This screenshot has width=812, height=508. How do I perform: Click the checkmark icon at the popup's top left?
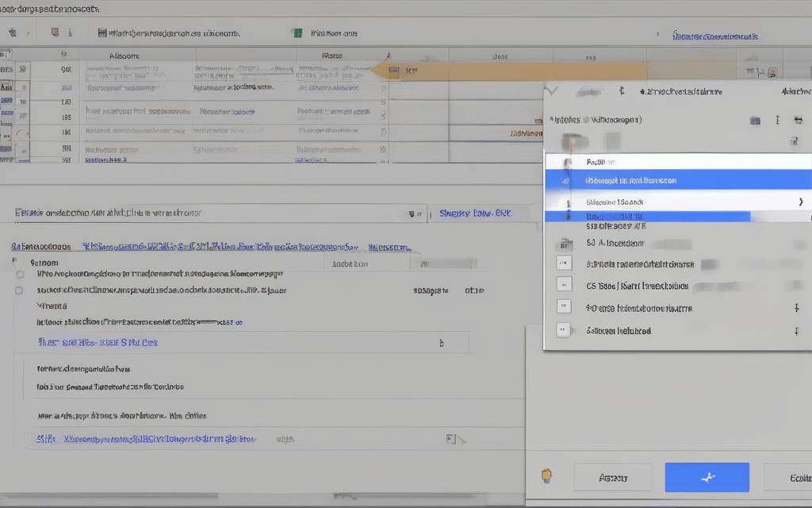pyautogui.click(x=553, y=91)
